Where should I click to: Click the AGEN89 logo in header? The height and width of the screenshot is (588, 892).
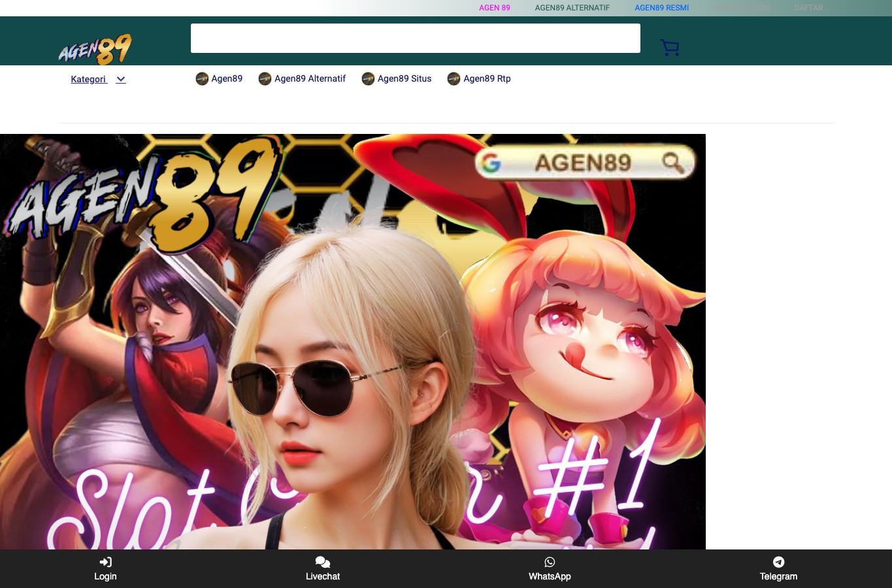click(x=95, y=49)
